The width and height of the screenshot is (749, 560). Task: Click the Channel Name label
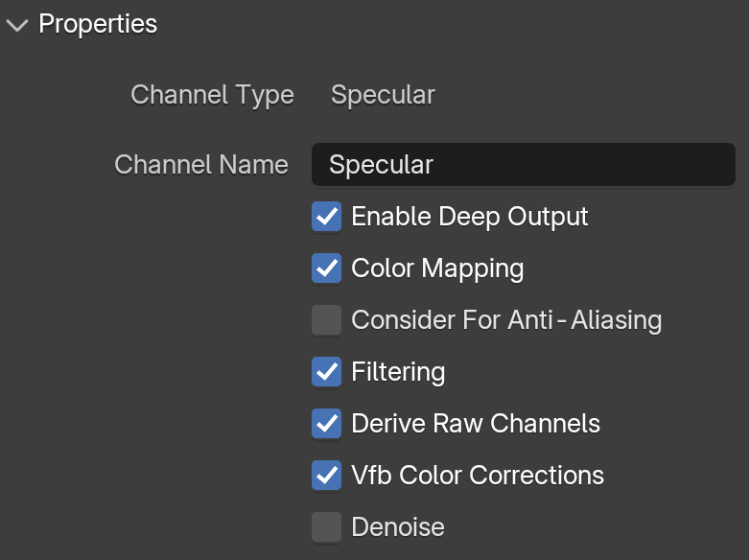point(201,165)
